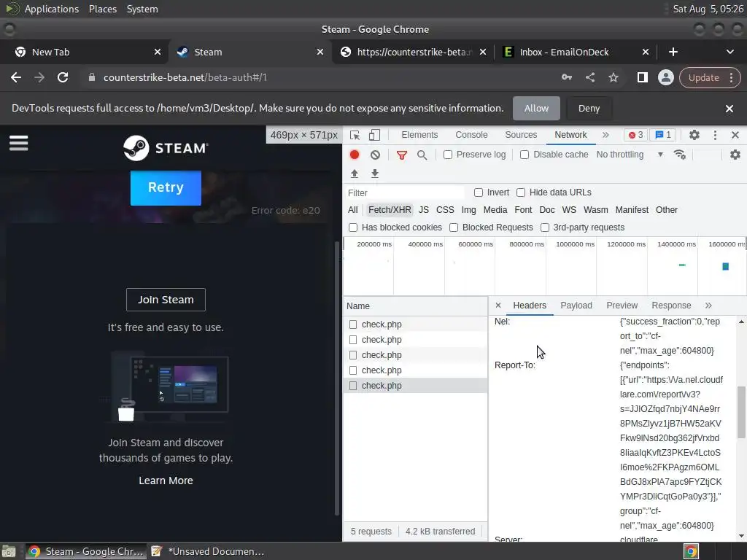Viewport: 747px width, 560px height.
Task: Open the Preview tab
Action: 622,306
